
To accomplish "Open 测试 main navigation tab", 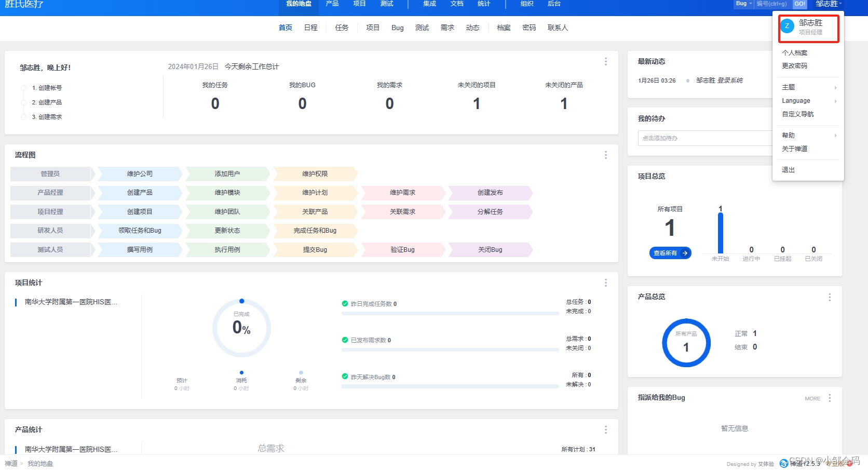I will (387, 4).
